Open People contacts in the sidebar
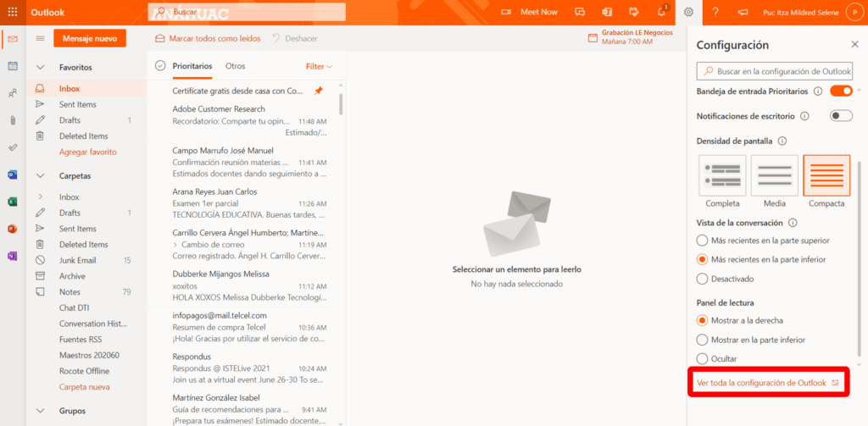Screen dimensions: 868x426 click(13, 93)
